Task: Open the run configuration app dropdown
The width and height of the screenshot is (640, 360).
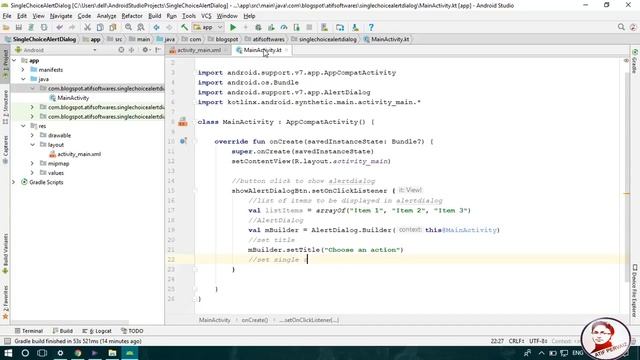Action: 208,27
